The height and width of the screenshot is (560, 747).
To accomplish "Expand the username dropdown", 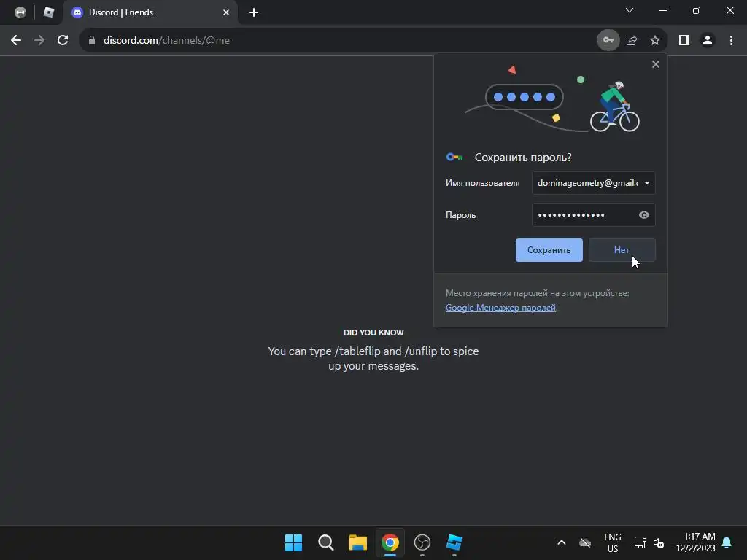I will pos(647,183).
